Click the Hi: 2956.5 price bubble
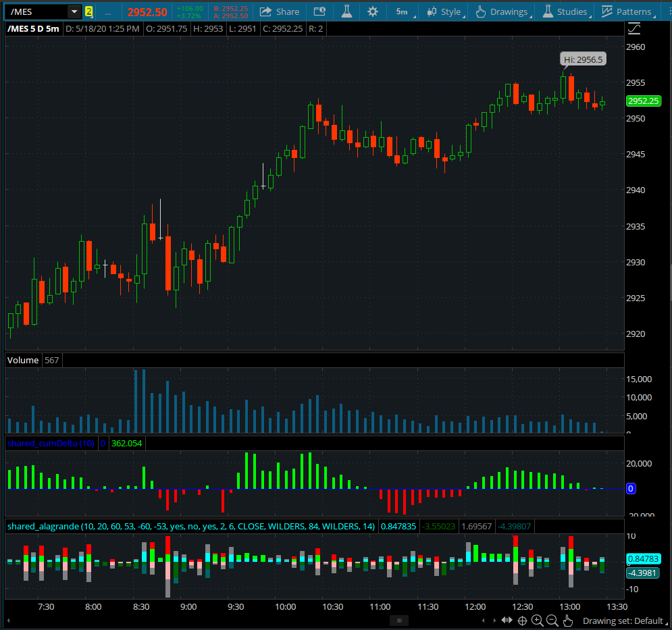This screenshot has width=672, height=630. coord(583,59)
